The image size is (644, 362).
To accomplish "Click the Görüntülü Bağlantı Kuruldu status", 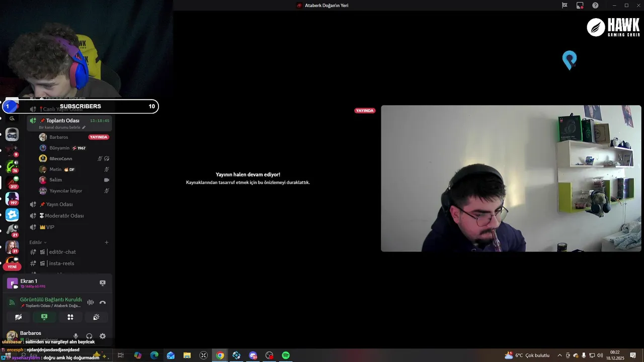I will pos(51,300).
